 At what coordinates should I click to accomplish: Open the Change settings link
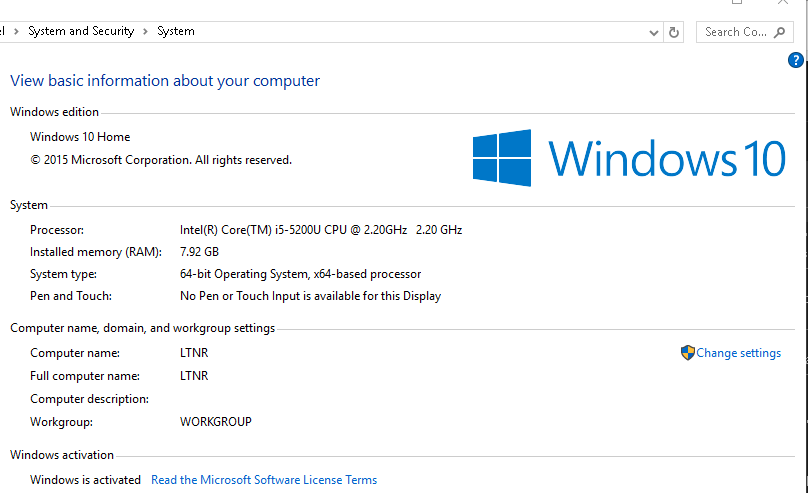[x=739, y=353]
